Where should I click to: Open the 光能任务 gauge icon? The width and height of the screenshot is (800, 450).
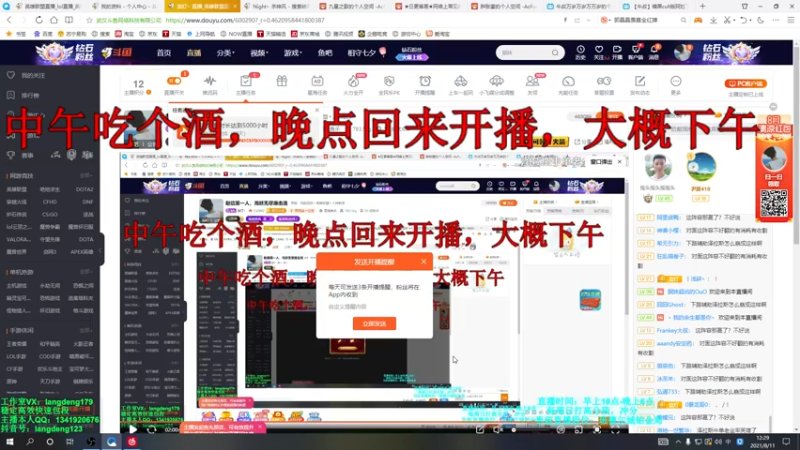[568, 81]
